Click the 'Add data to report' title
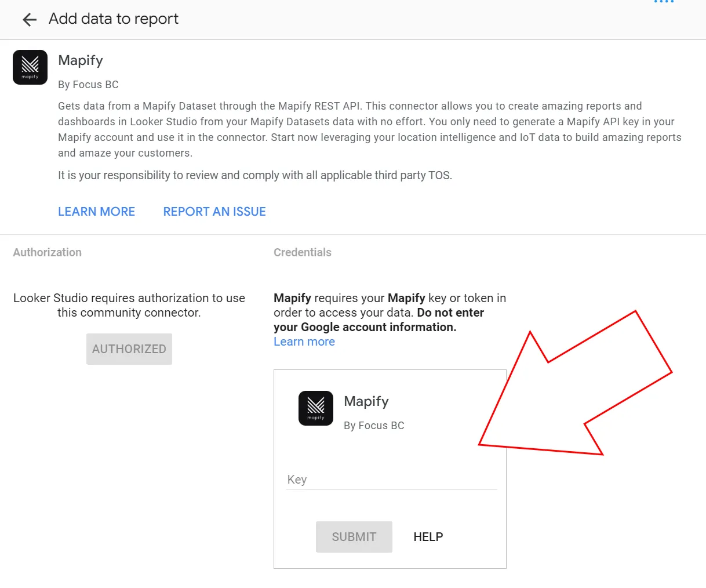This screenshot has width=706, height=588. pyautogui.click(x=114, y=19)
